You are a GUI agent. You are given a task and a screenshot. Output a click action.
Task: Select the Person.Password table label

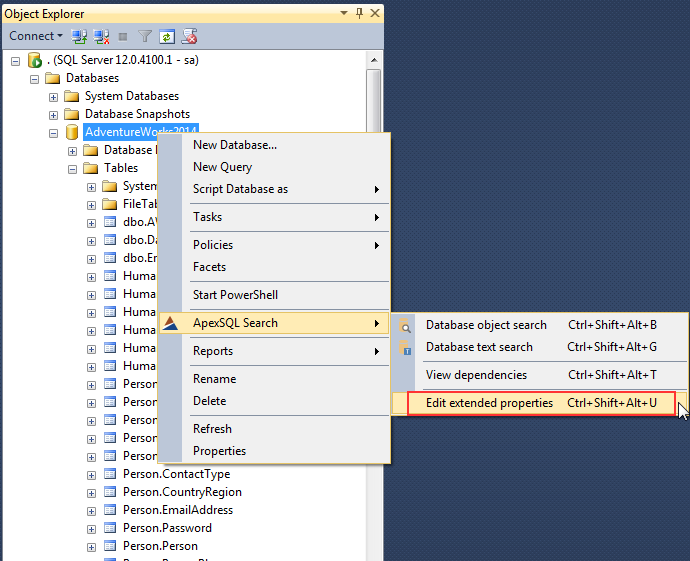167,528
